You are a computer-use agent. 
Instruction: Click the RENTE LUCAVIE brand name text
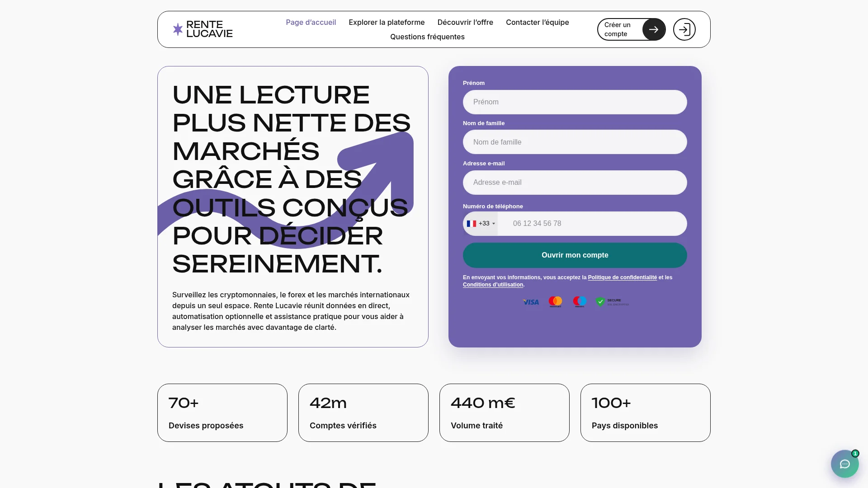tap(209, 29)
